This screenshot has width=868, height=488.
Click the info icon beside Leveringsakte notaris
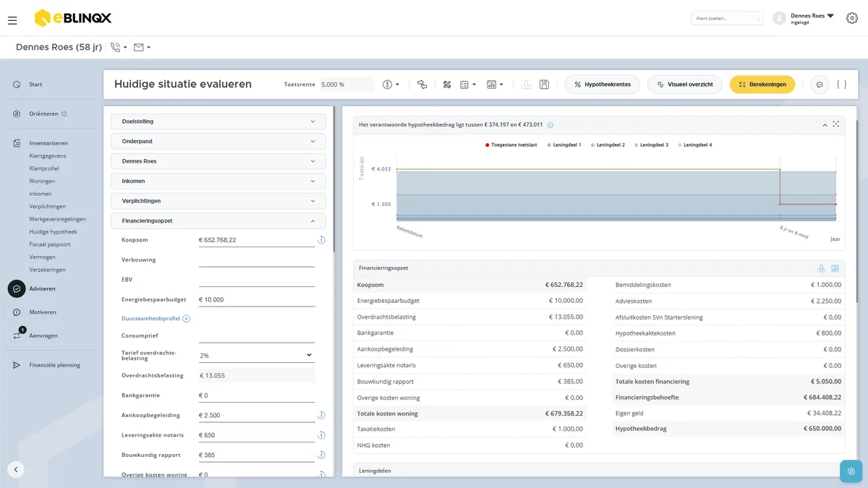(321, 435)
